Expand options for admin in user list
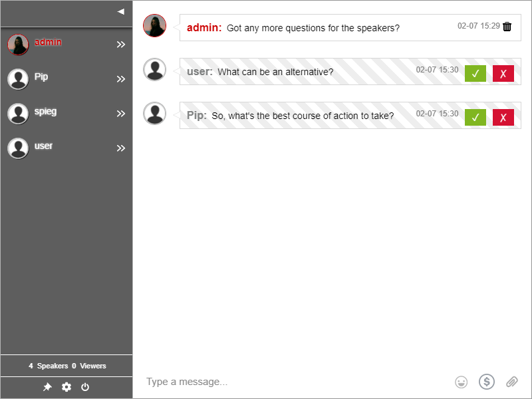 coord(121,45)
